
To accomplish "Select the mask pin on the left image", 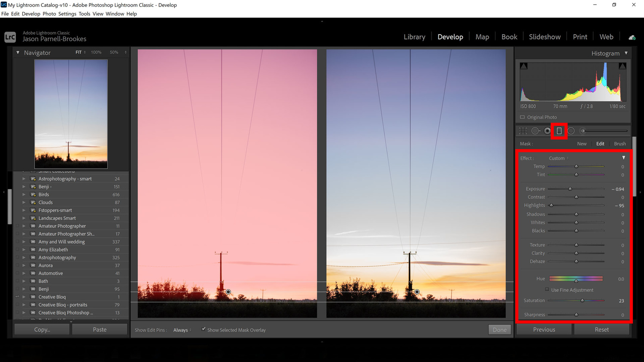I will (228, 292).
